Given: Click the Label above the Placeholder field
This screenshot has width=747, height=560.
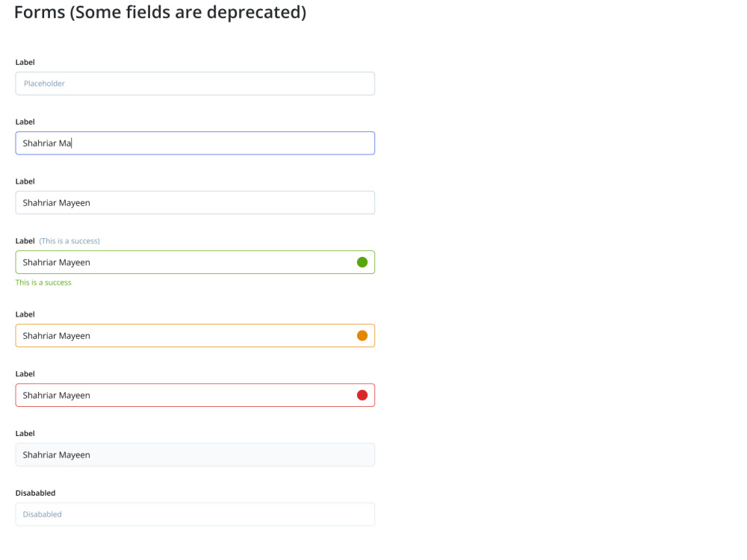Looking at the screenshot, I should [x=25, y=63].
